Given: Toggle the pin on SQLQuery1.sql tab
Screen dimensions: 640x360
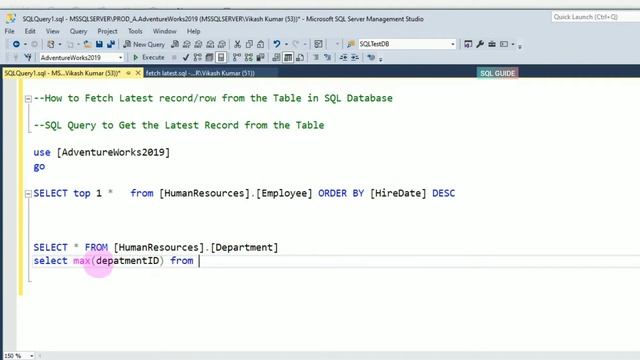Looking at the screenshot, I should [x=129, y=73].
